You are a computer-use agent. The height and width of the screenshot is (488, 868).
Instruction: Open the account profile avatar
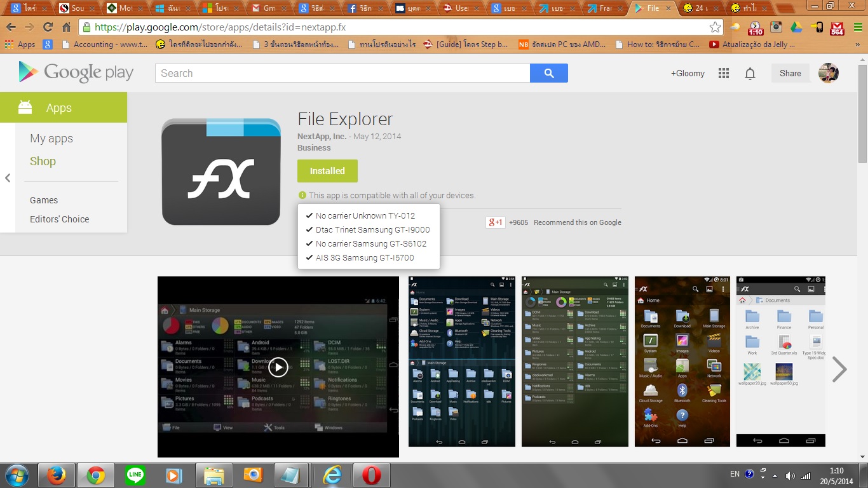pos(829,73)
